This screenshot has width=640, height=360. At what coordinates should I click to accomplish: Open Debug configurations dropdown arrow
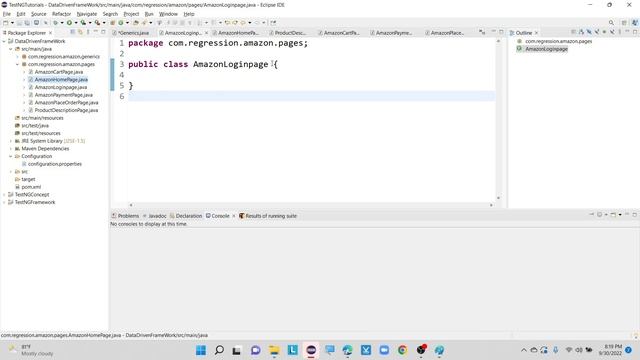click(x=62, y=23)
